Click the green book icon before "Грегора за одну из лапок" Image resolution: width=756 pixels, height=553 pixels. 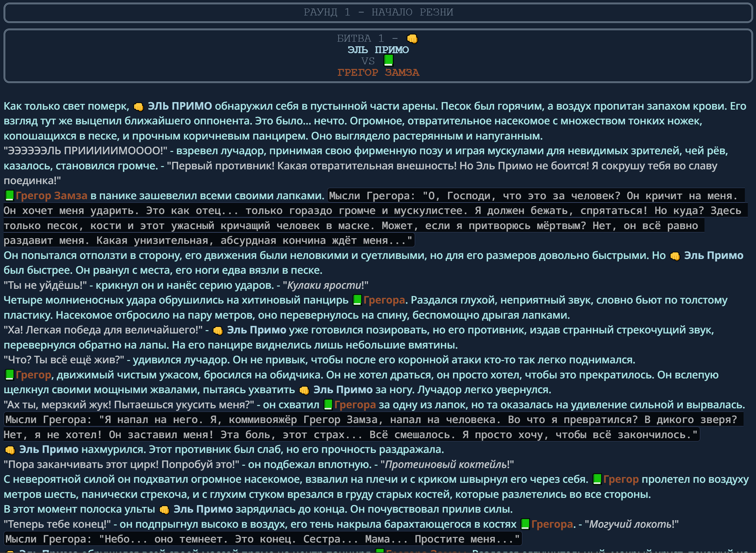pyautogui.click(x=328, y=405)
